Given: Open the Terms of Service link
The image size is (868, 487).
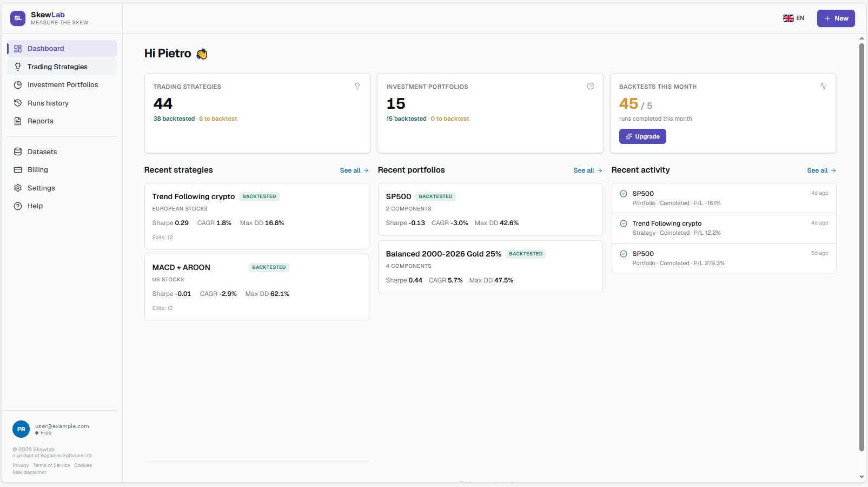Looking at the screenshot, I should tap(51, 465).
